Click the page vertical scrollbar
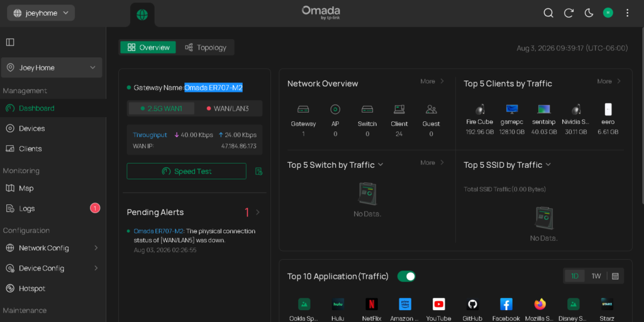Viewport: 644px width, 322px height. click(x=642, y=115)
